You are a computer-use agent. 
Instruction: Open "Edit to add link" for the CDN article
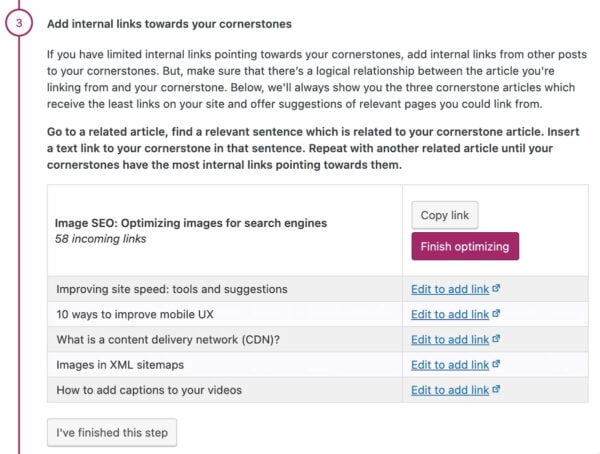450,339
